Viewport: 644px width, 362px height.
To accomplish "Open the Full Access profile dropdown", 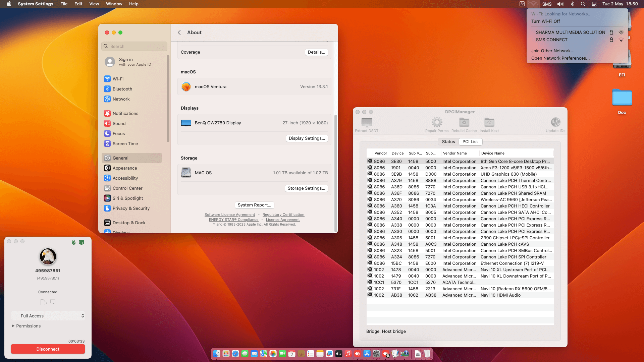I will point(48,316).
